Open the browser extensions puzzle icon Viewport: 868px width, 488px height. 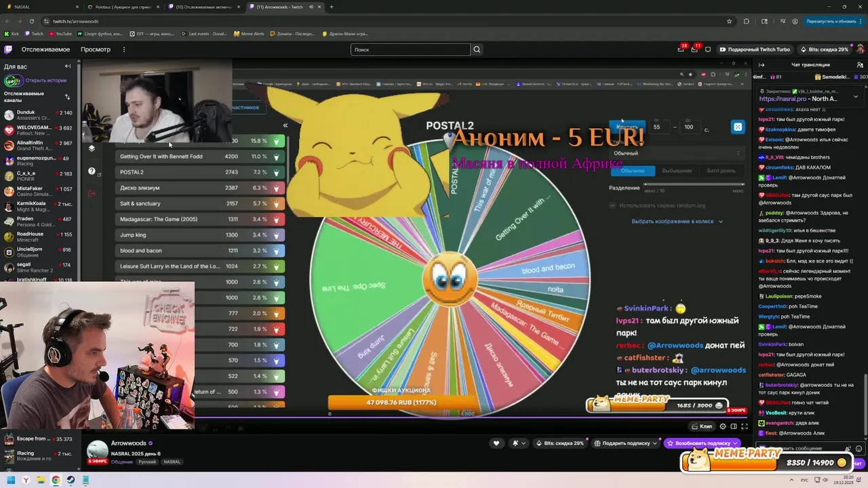[x=746, y=21]
